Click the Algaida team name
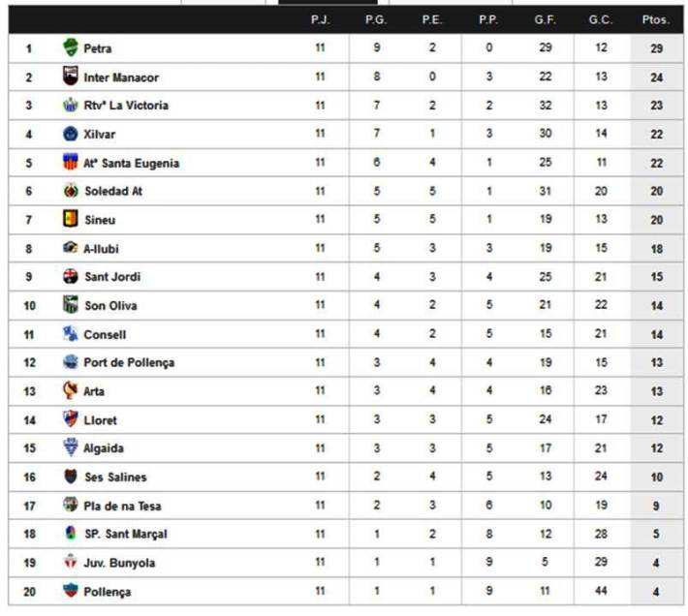 pos(104,448)
